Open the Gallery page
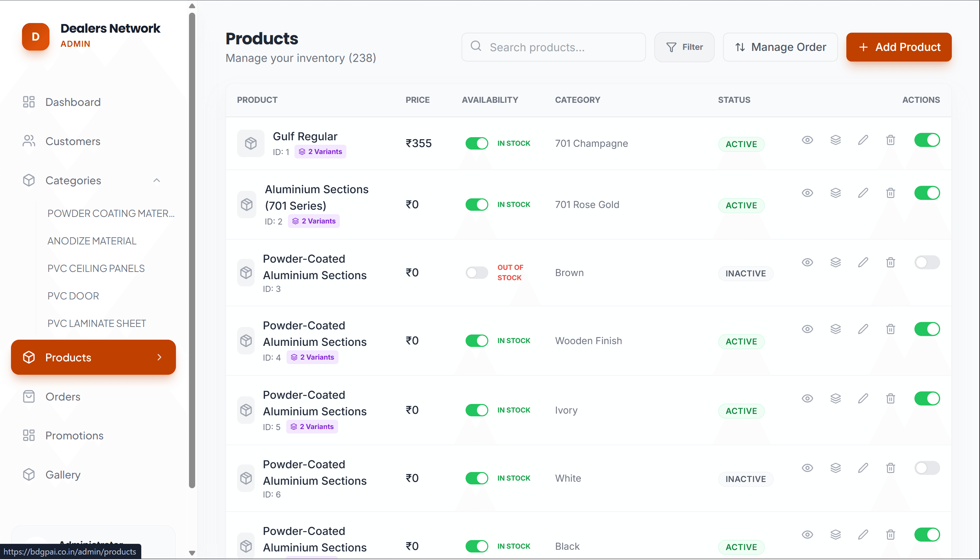Screen dimensions: 980x559 pos(64,474)
